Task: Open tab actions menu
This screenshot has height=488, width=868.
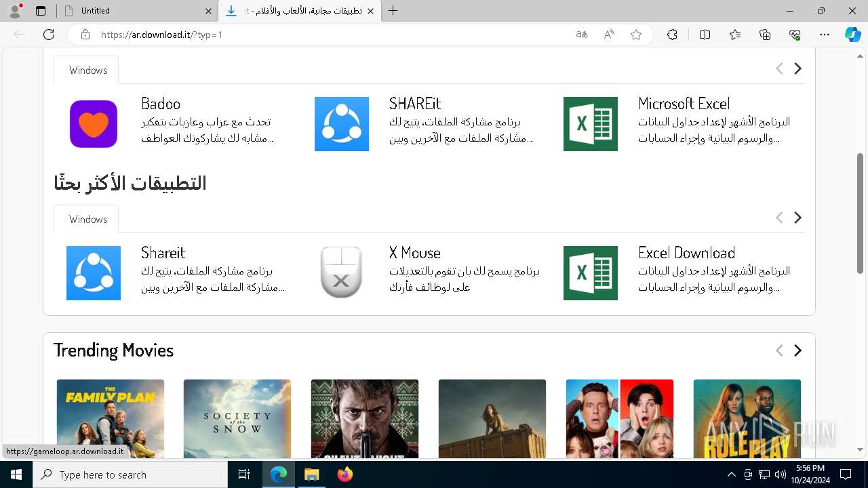Action: click(41, 11)
